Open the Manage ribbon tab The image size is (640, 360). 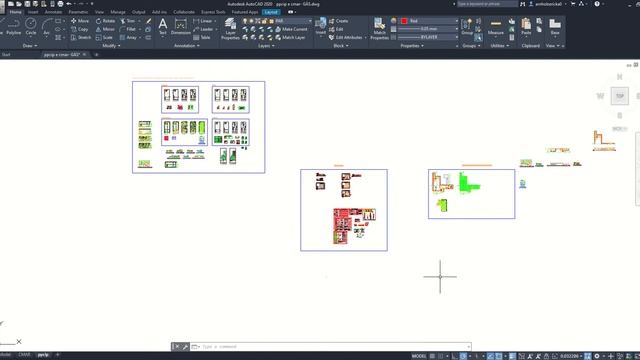pyautogui.click(x=118, y=12)
